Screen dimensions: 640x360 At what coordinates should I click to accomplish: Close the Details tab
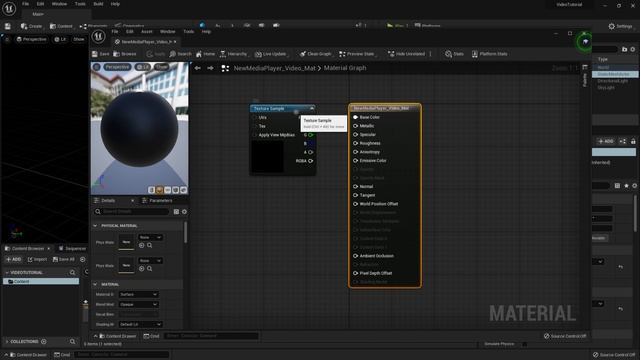click(x=132, y=200)
